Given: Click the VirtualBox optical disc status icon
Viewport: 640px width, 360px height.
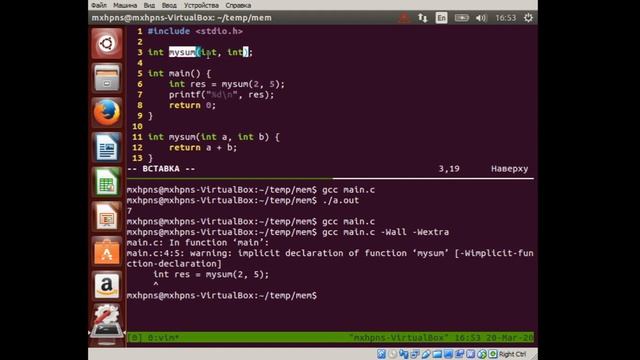Looking at the screenshot, I should (x=393, y=354).
